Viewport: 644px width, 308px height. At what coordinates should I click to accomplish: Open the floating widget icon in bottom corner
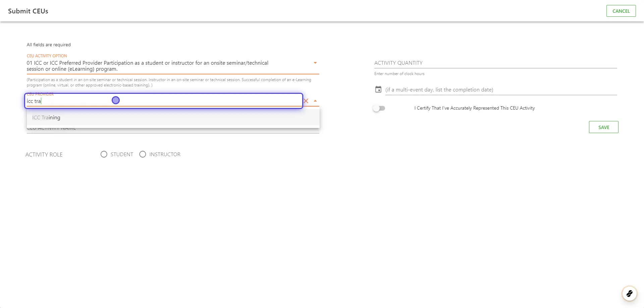pyautogui.click(x=629, y=294)
